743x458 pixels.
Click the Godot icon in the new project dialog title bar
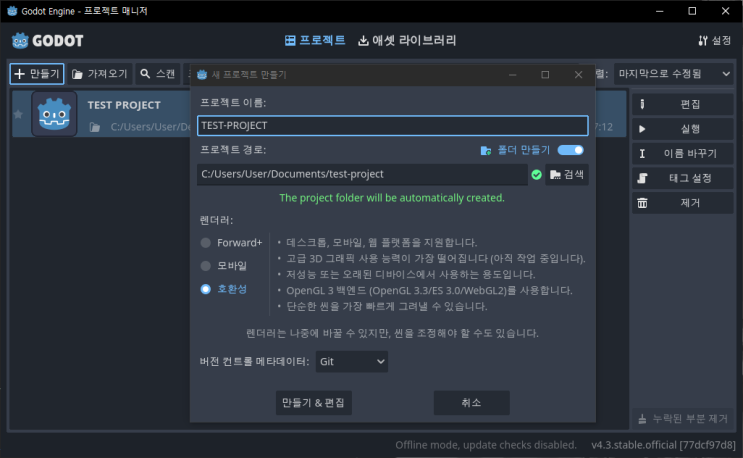point(202,74)
